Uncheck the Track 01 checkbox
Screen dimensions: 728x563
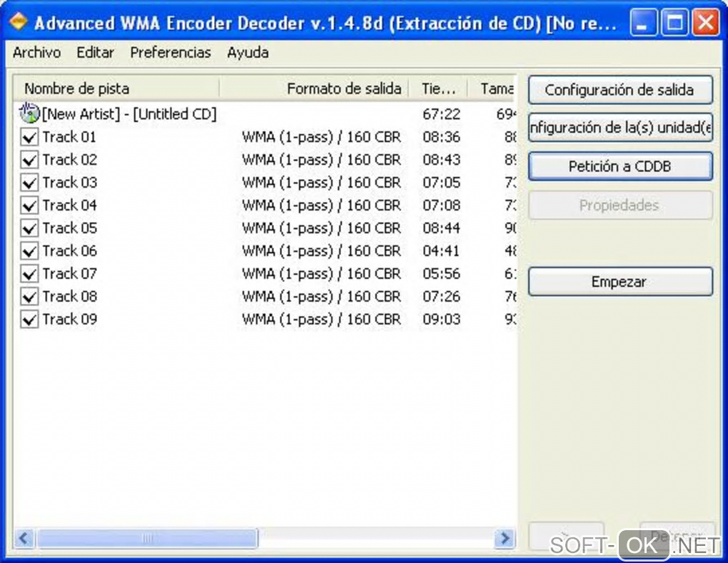(29, 138)
